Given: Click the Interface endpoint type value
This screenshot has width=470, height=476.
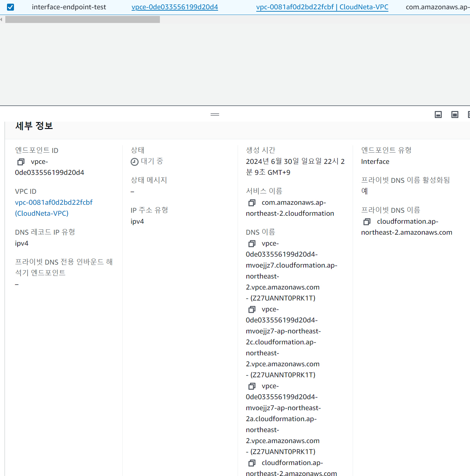Looking at the screenshot, I should [x=375, y=162].
